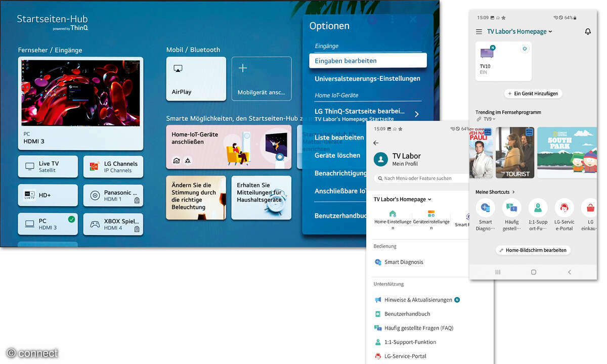Select Universalsteuerungs-Einstellungen option
Screen dimensions: 607x364
(368, 78)
